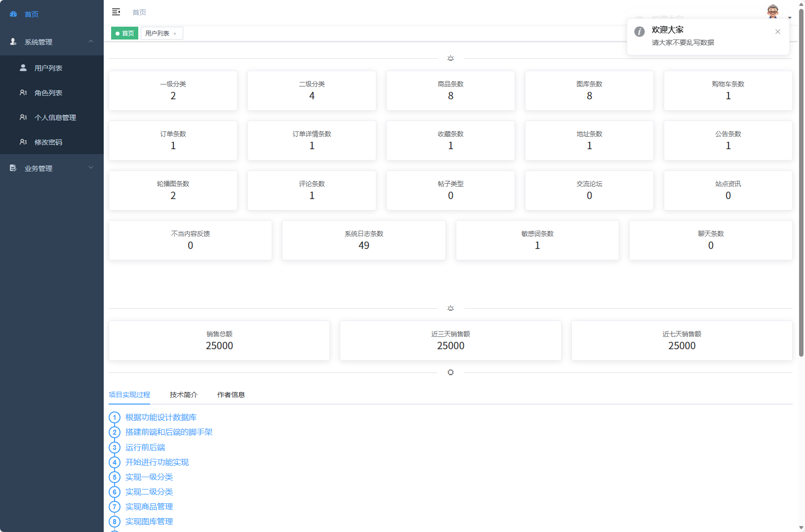
Task: Toggle the sidebar collapse hamburger icon
Action: pos(116,12)
